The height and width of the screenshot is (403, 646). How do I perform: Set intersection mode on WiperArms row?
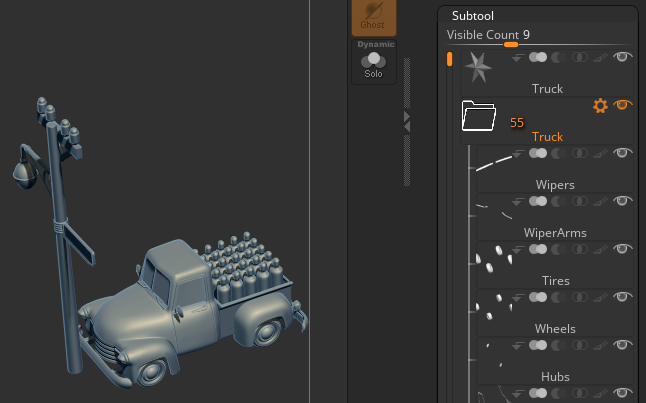click(x=580, y=201)
